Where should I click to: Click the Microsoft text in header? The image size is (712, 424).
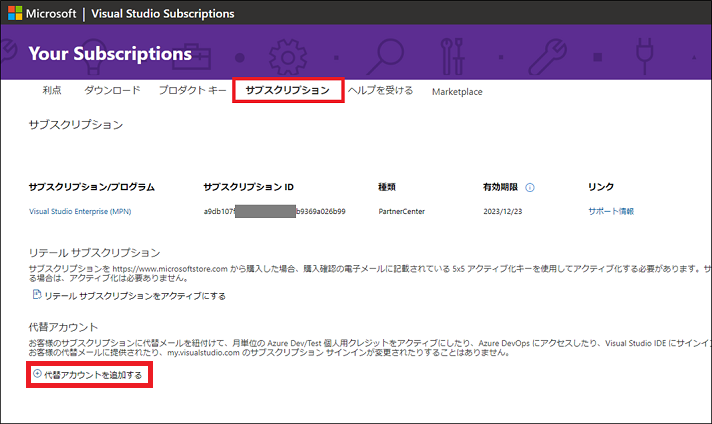[51, 14]
